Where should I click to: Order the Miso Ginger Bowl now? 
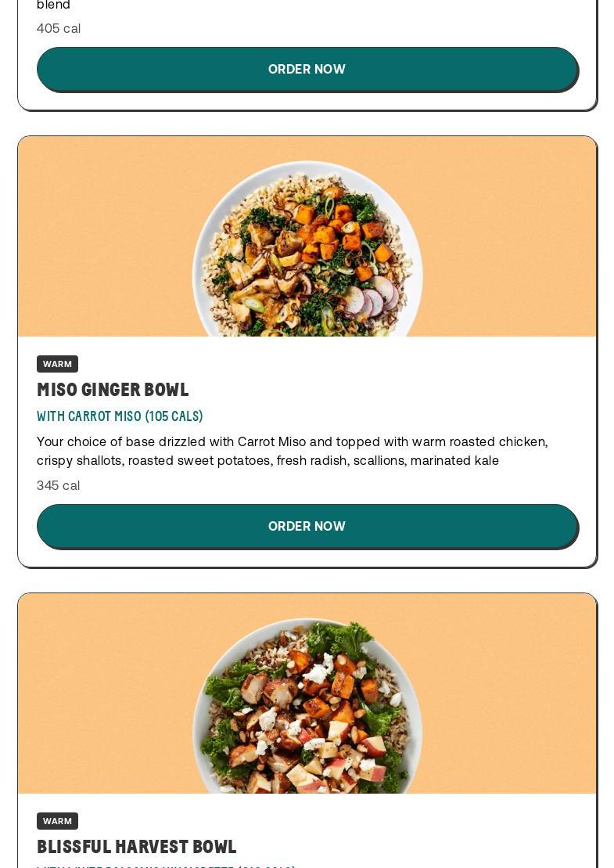pyautogui.click(x=307, y=527)
